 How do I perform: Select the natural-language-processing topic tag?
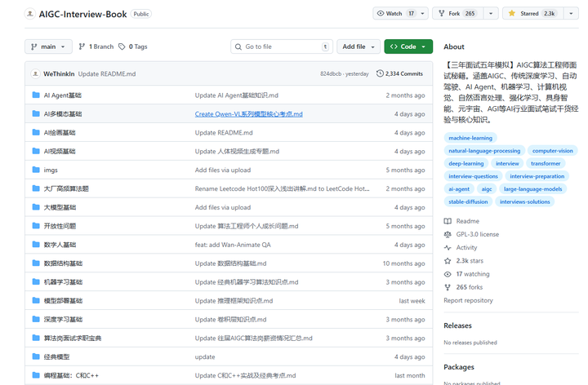point(484,151)
